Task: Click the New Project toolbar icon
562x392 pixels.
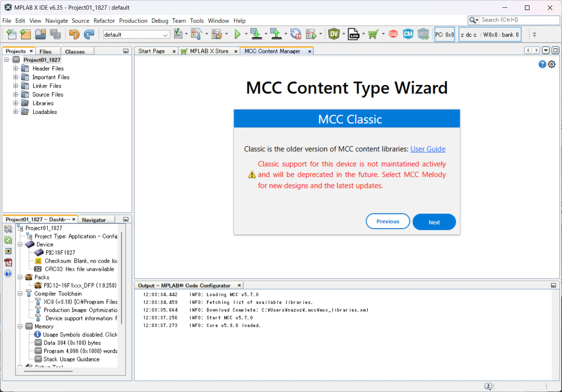Action: tap(25, 34)
